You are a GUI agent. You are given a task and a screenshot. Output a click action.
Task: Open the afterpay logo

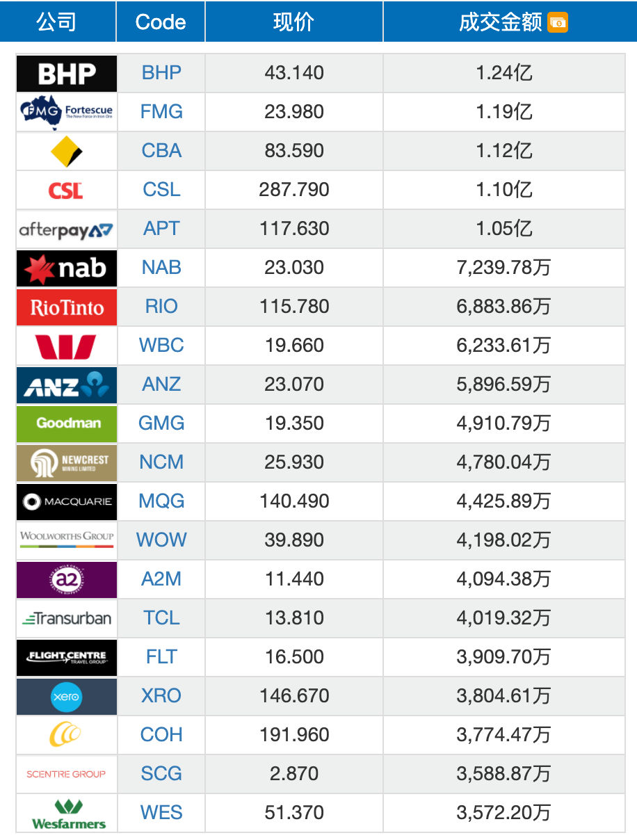click(67, 229)
